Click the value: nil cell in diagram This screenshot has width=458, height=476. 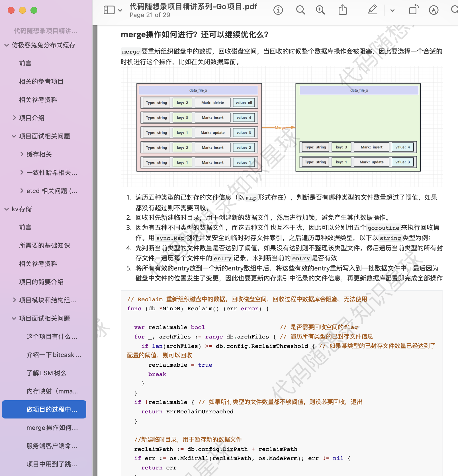244,102
